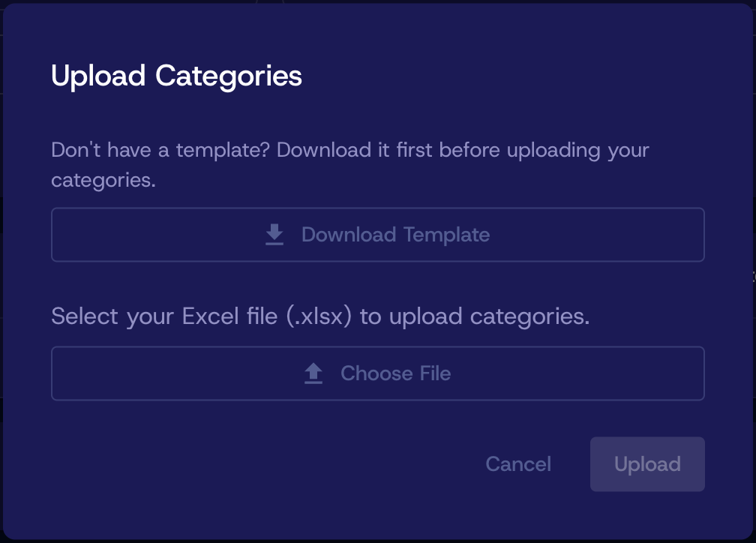Click "before uploading your" in the description
This screenshot has width=756, height=543.
[544, 150]
